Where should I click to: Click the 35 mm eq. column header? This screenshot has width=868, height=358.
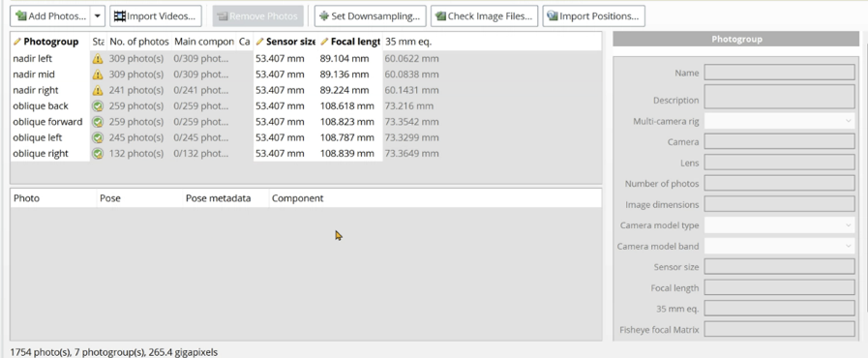pos(408,42)
